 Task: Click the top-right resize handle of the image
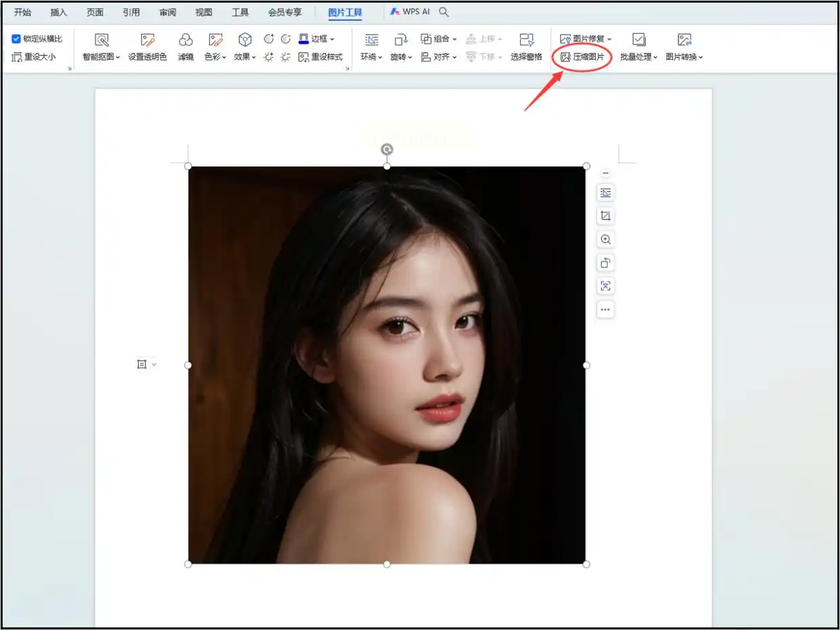coord(586,166)
